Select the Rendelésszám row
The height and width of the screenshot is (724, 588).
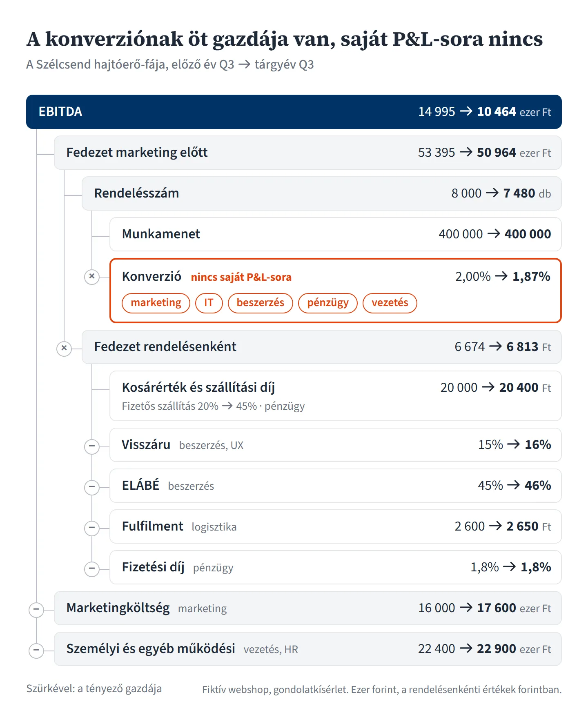click(322, 193)
